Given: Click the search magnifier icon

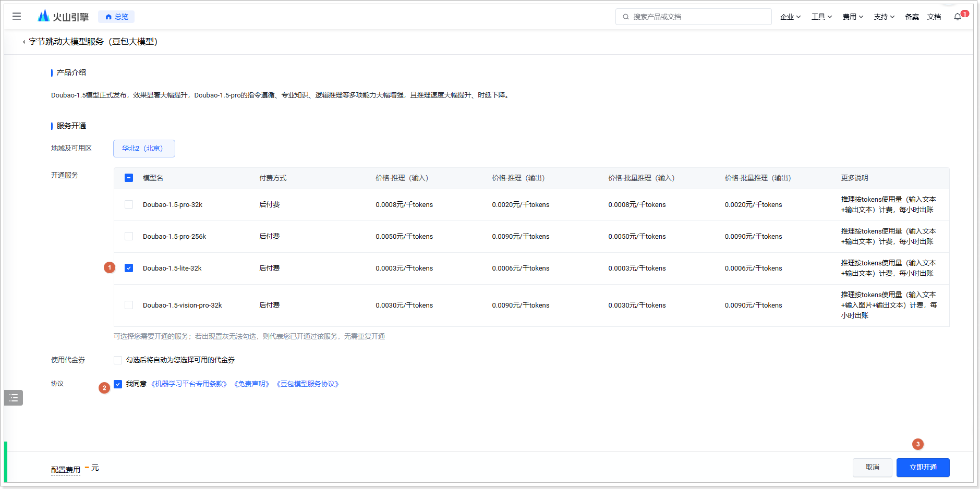Looking at the screenshot, I should [625, 17].
